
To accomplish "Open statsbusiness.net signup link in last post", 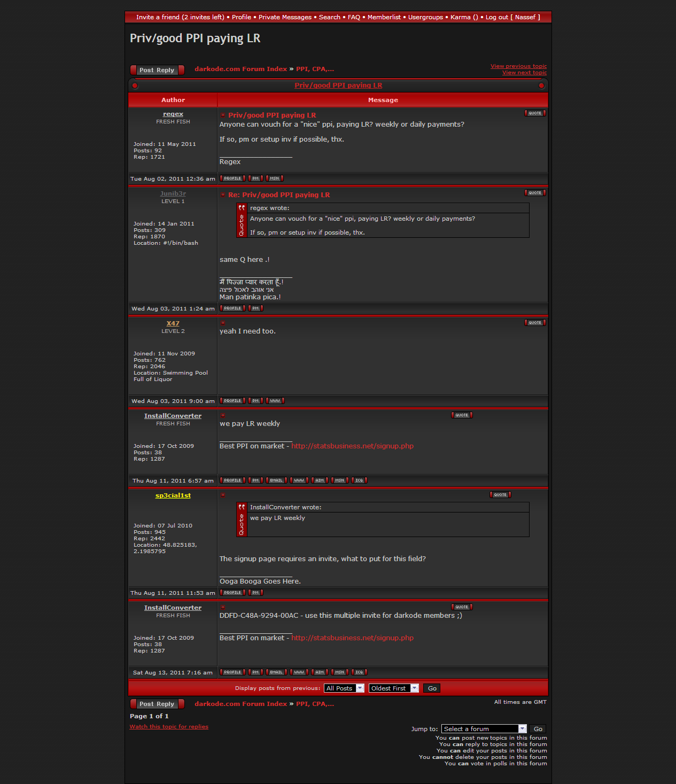I will point(352,638).
